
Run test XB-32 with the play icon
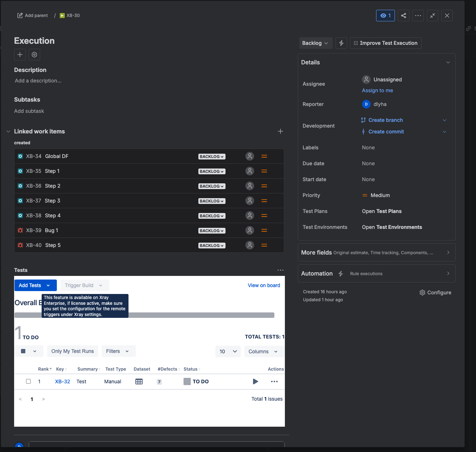255,381
